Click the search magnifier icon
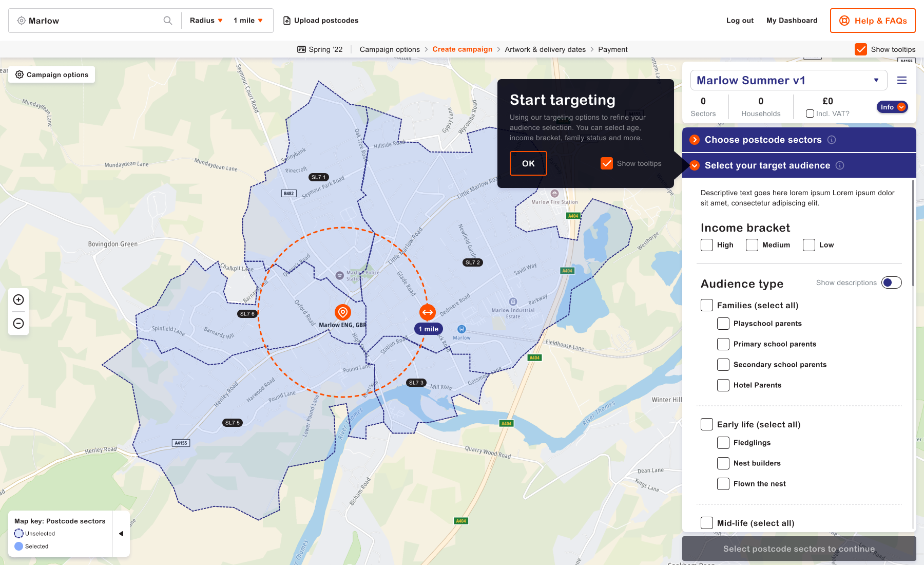 point(168,21)
